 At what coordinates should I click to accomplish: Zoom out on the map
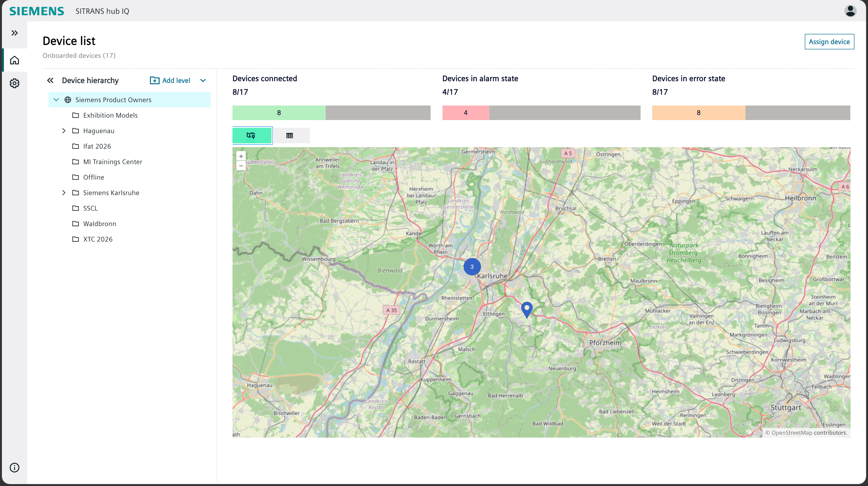point(241,166)
